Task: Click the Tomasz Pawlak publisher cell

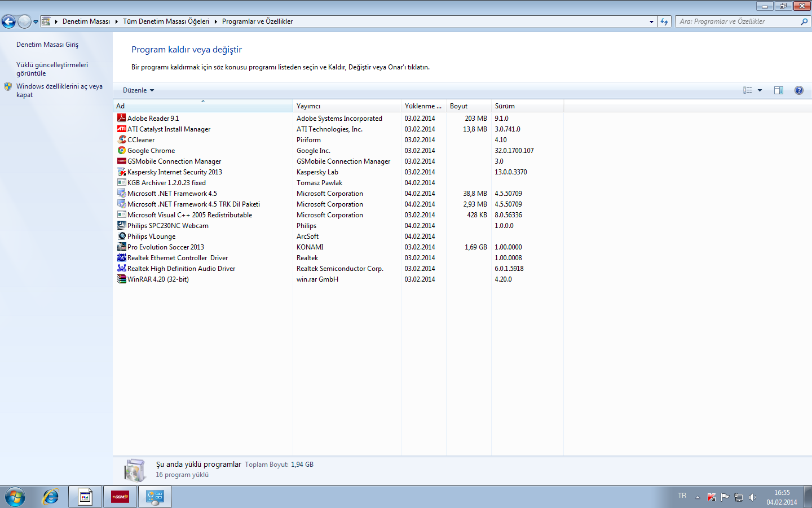Action: tap(320, 182)
